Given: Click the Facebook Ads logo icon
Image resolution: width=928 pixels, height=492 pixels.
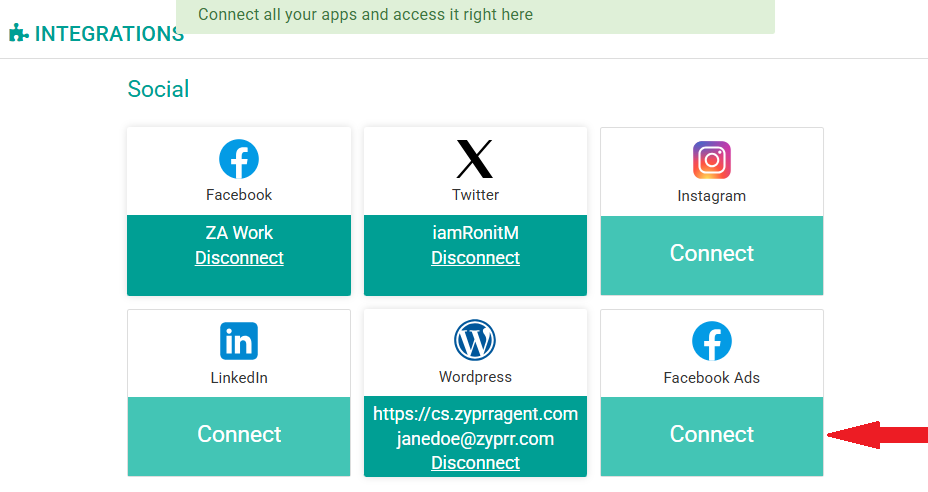Looking at the screenshot, I should [711, 341].
